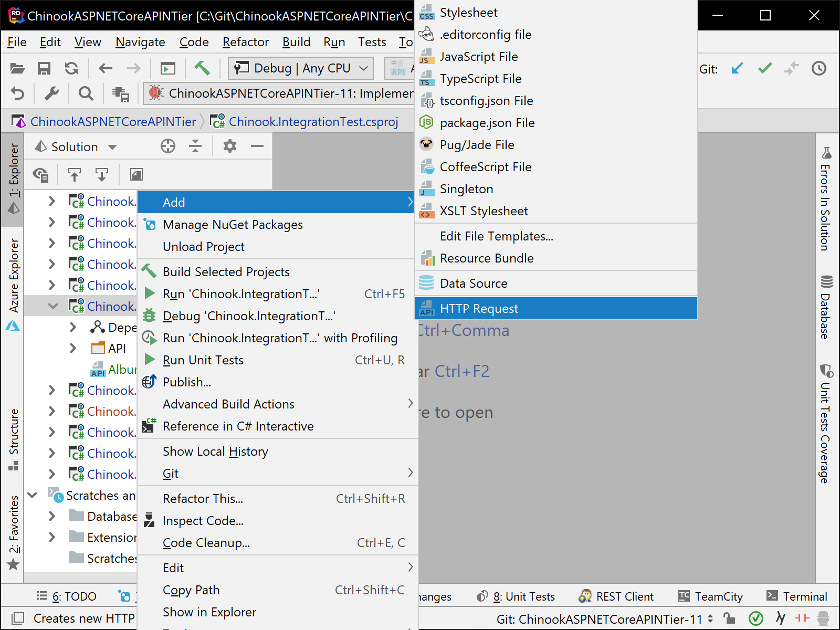Open the Terminal tool window
This screenshot has height=630, width=840.
pos(797,596)
